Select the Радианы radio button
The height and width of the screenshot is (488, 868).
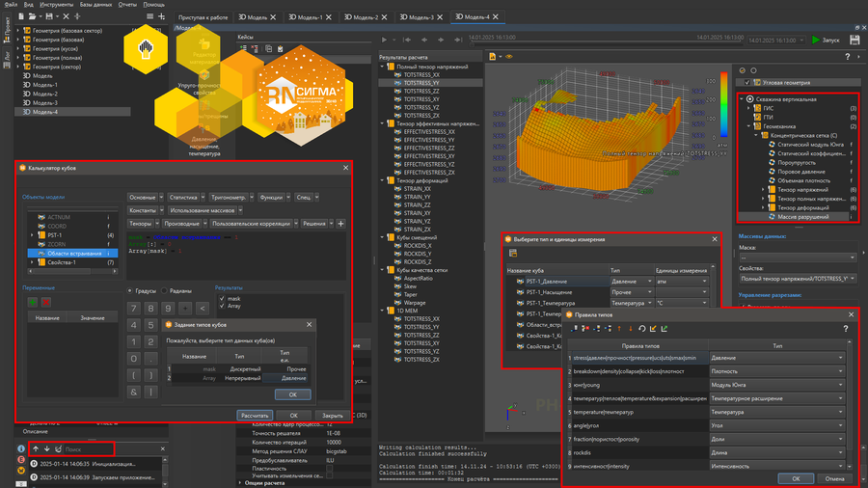[x=164, y=289]
